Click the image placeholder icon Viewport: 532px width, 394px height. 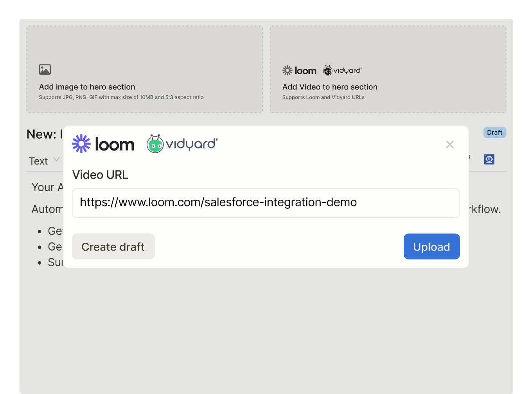tap(45, 70)
